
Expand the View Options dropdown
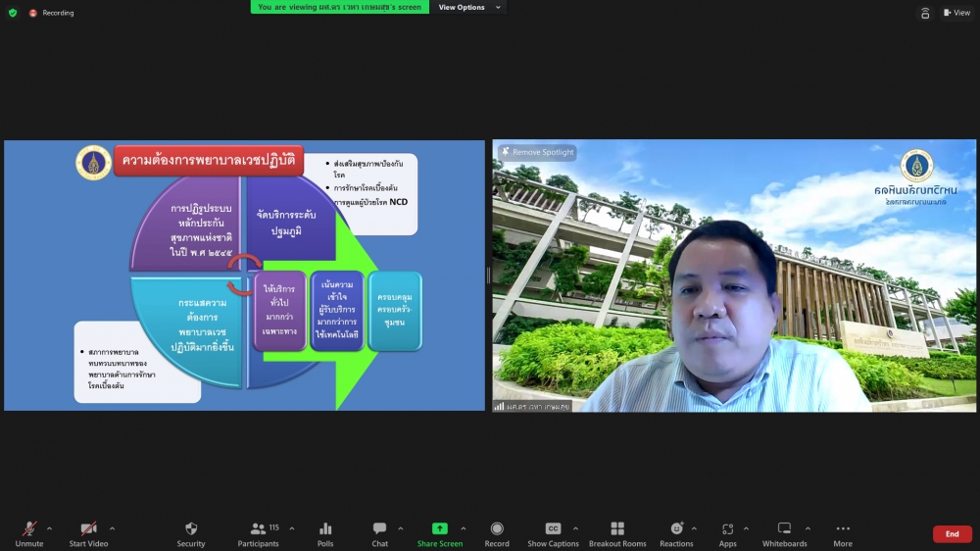pos(469,7)
